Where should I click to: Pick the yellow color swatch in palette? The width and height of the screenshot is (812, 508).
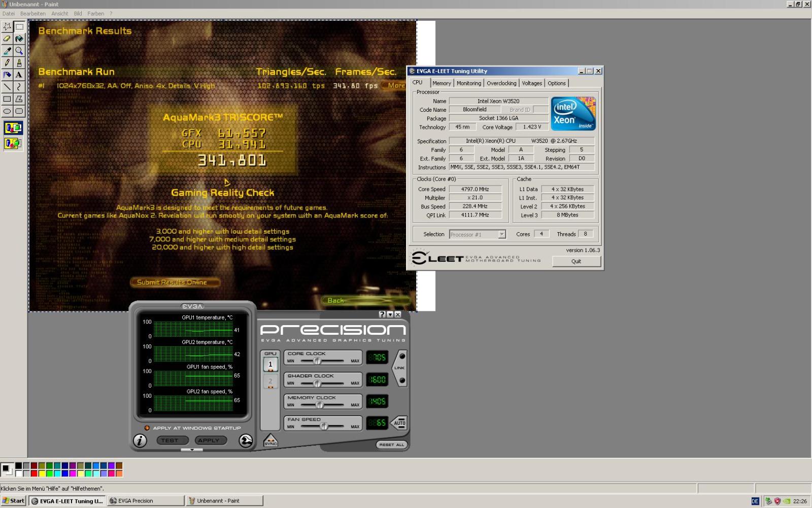tap(42, 473)
